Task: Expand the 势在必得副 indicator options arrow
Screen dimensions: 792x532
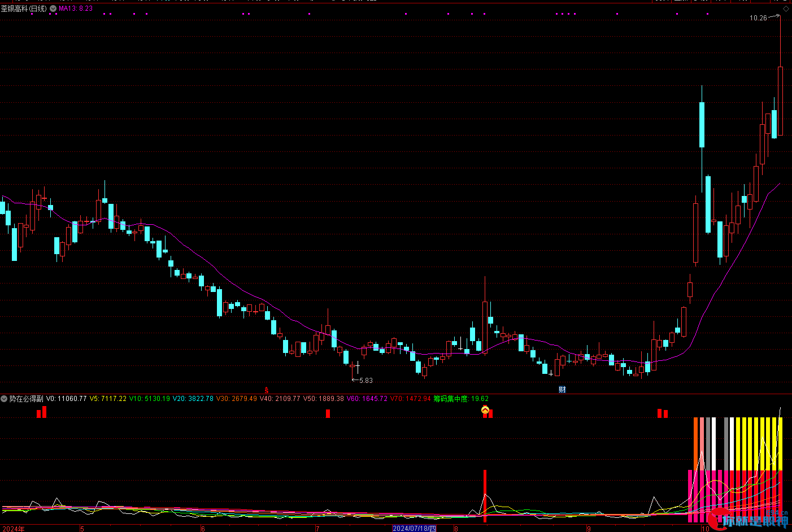Action: (4, 399)
